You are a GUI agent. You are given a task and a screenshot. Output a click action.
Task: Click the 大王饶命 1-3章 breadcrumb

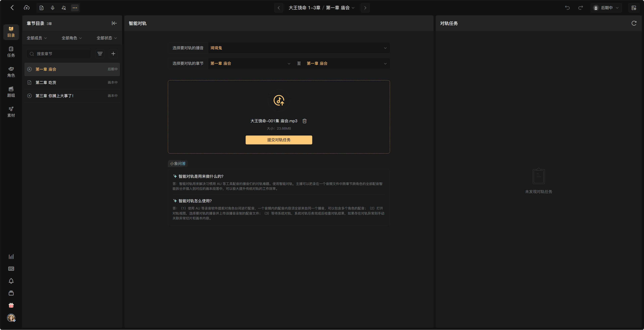[x=305, y=8]
